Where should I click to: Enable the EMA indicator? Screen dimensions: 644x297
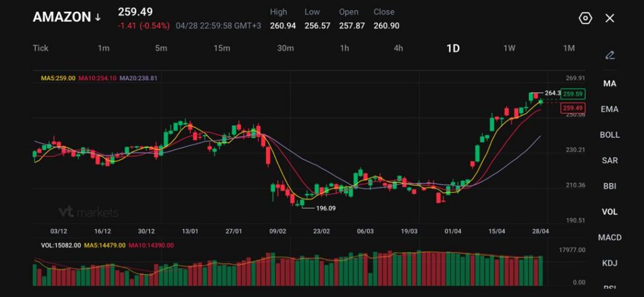pos(609,109)
